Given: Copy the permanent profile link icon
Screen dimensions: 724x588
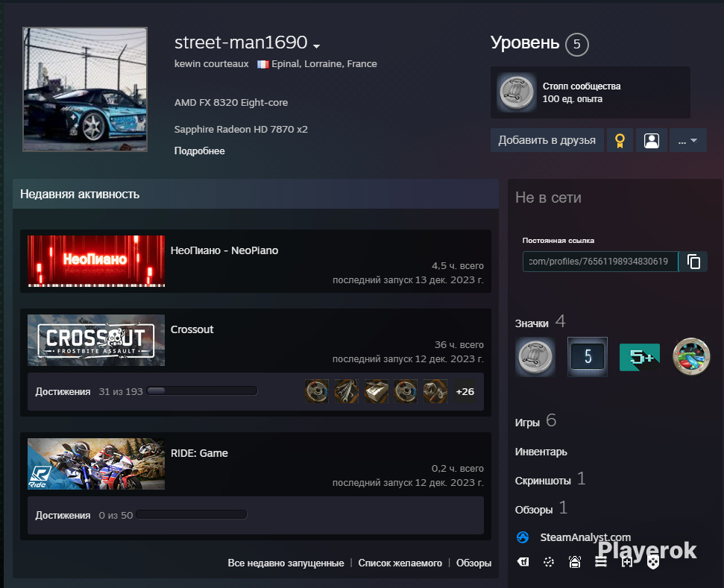Looking at the screenshot, I should (x=693, y=262).
